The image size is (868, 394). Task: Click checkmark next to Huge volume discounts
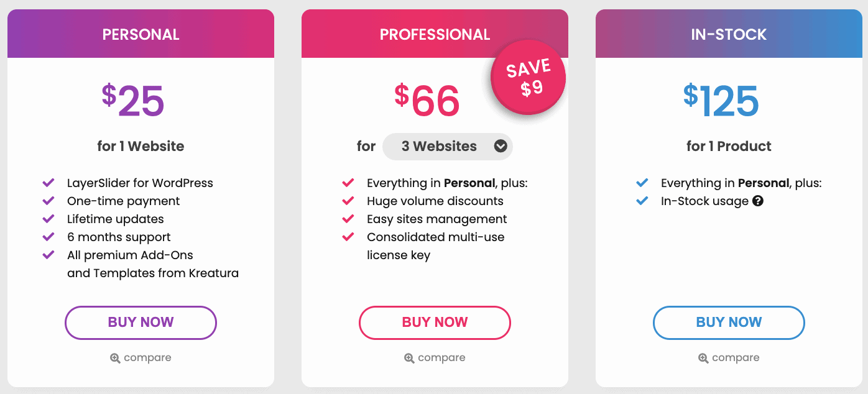coord(348,201)
